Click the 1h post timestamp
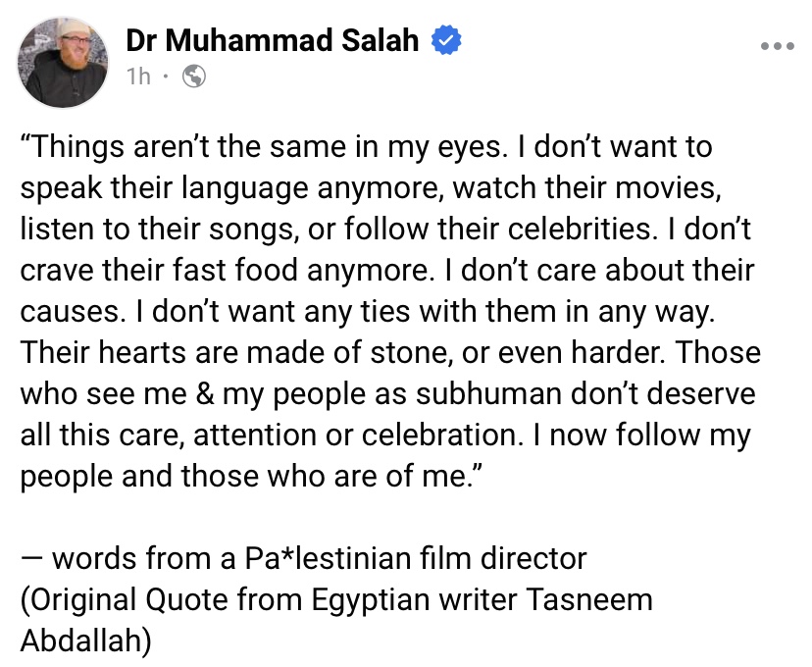 pos(138,77)
